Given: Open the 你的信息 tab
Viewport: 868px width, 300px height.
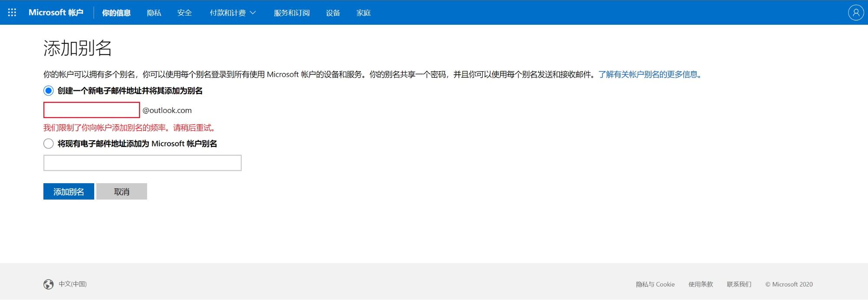Looking at the screenshot, I should pyautogui.click(x=116, y=13).
